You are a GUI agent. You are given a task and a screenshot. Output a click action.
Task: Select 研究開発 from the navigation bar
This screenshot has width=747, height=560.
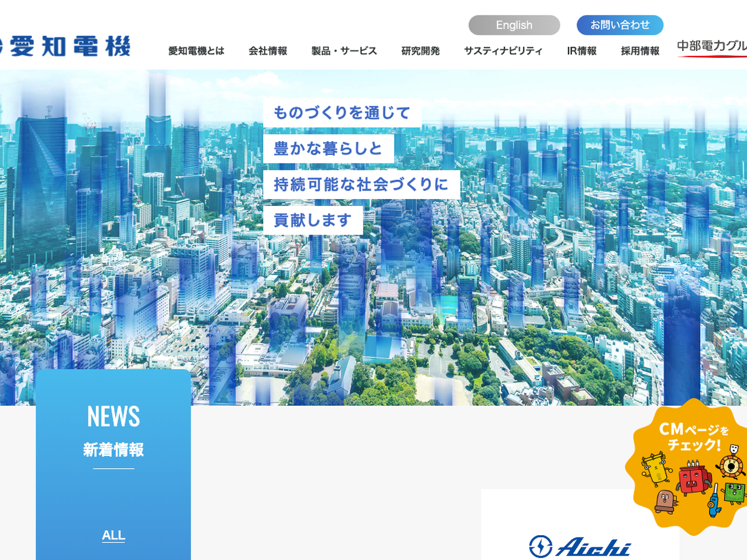click(420, 51)
